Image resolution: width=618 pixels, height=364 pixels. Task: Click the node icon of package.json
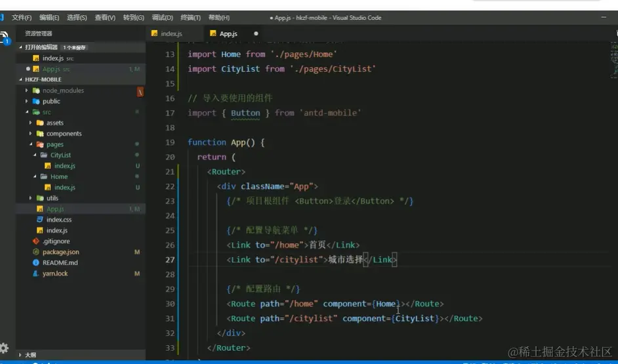(x=36, y=252)
